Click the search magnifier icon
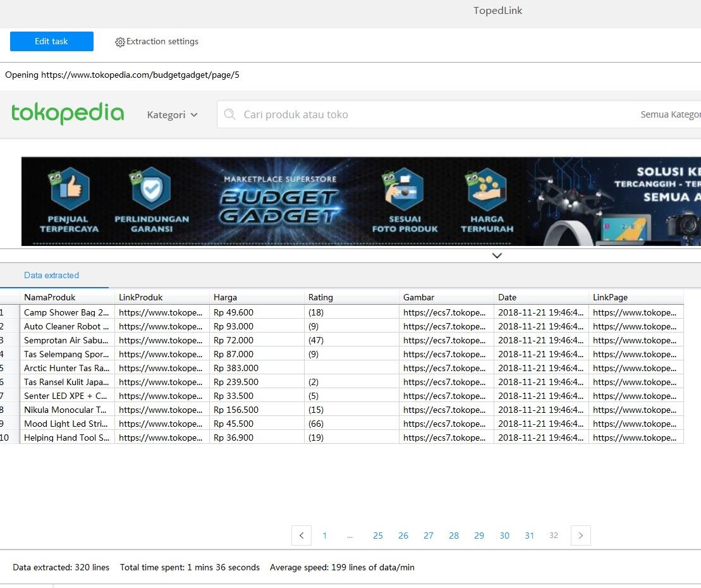 tap(230, 114)
